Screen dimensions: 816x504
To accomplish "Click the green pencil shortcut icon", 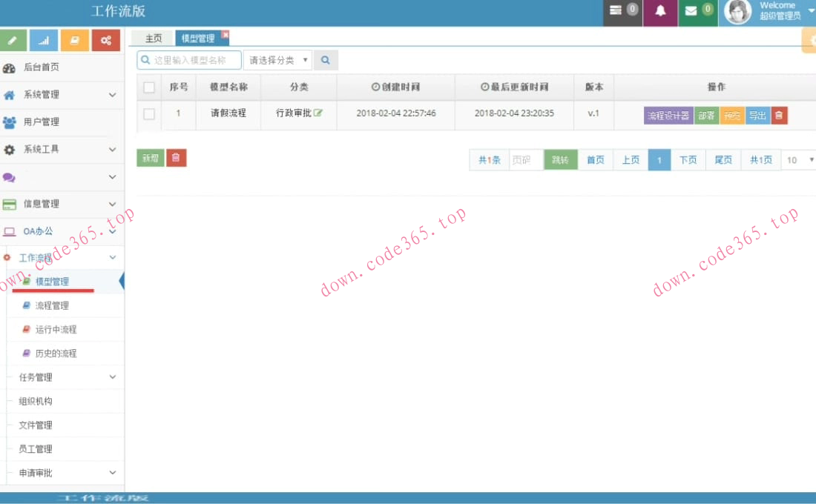I will pyautogui.click(x=13, y=40).
